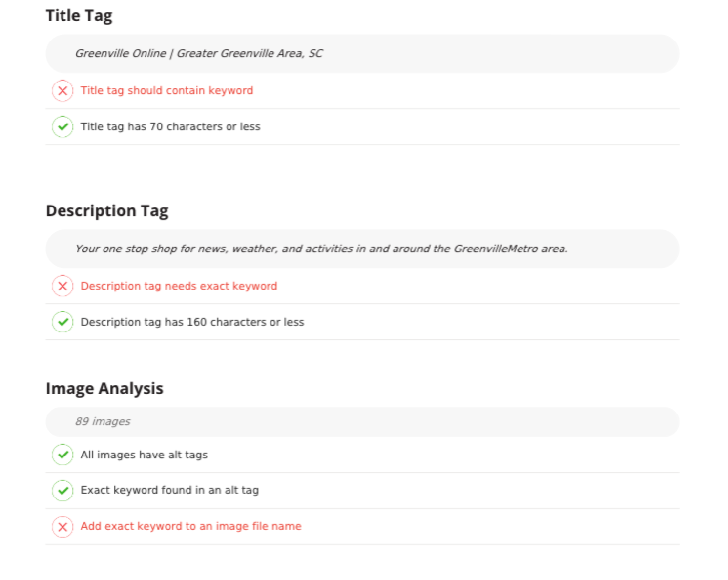The height and width of the screenshot is (580, 728).
Task: Click green check for all images alt tags
Action: pyautogui.click(x=62, y=455)
